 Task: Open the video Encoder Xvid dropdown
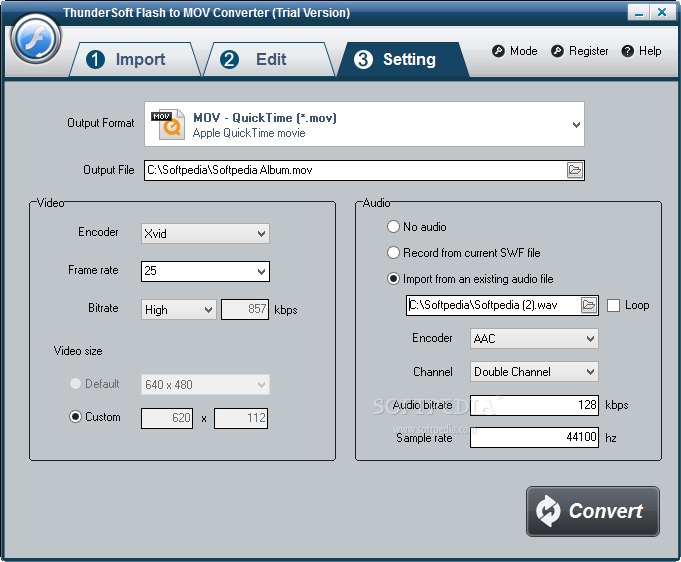pos(205,234)
